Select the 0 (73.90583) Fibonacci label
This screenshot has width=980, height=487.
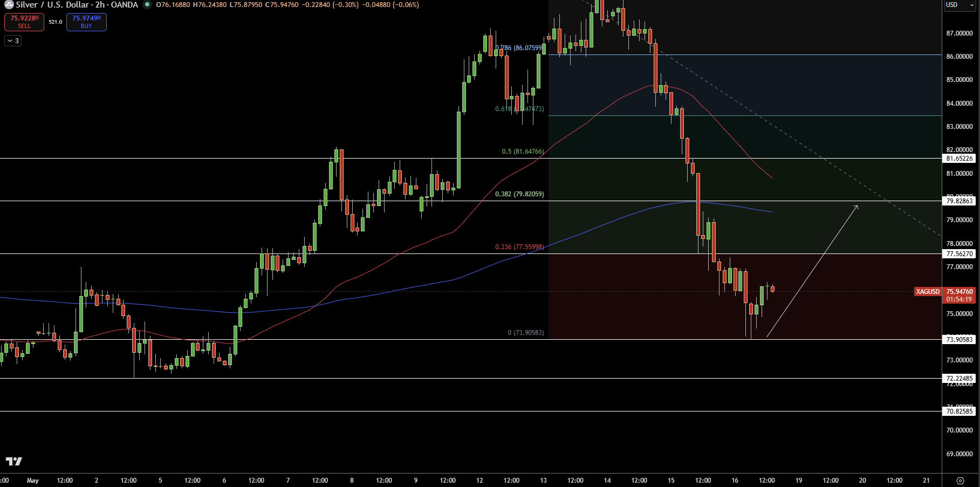(x=526, y=333)
